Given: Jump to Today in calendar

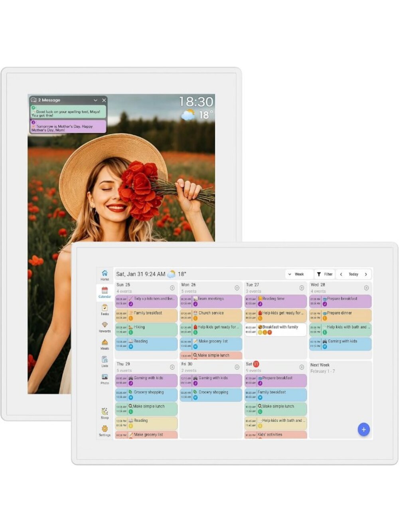Looking at the screenshot, I should pyautogui.click(x=354, y=274).
